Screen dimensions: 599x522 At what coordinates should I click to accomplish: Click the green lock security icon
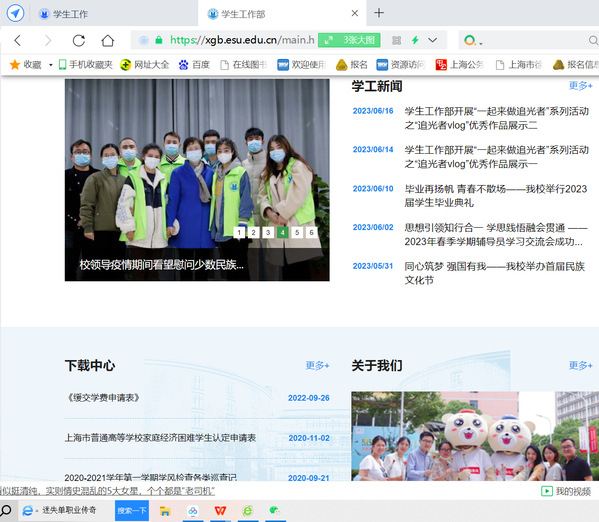point(159,40)
